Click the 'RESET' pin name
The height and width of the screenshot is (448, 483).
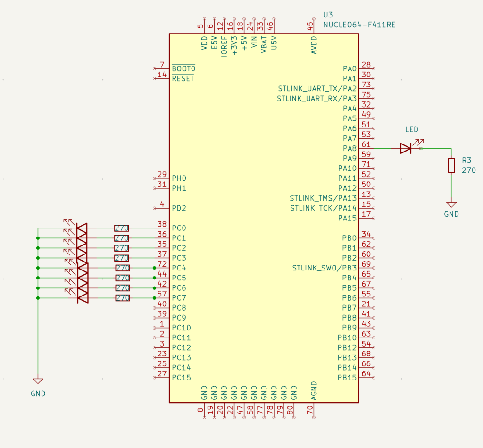point(183,79)
